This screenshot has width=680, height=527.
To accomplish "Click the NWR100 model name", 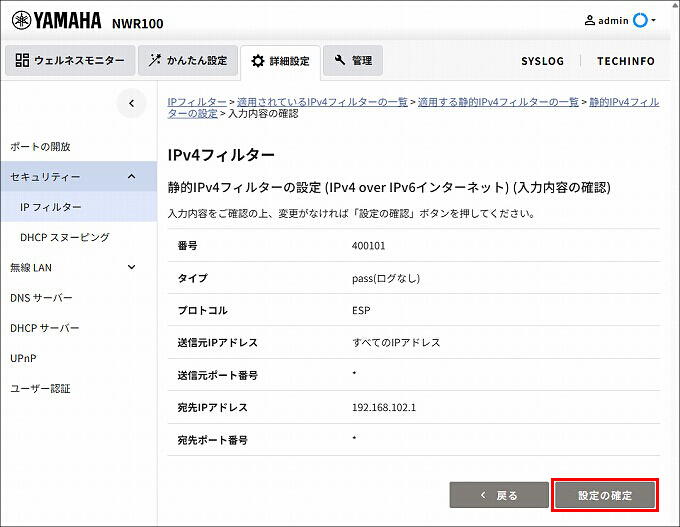I will (137, 23).
